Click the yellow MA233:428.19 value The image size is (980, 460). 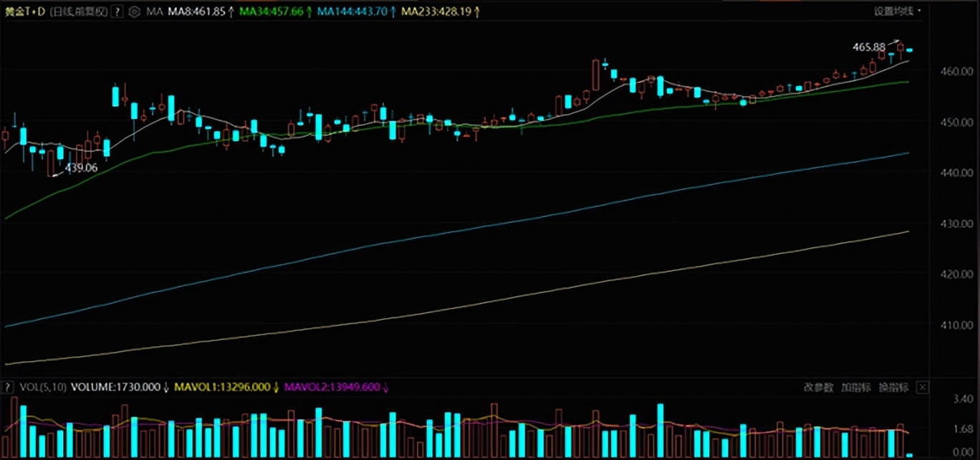[437, 11]
